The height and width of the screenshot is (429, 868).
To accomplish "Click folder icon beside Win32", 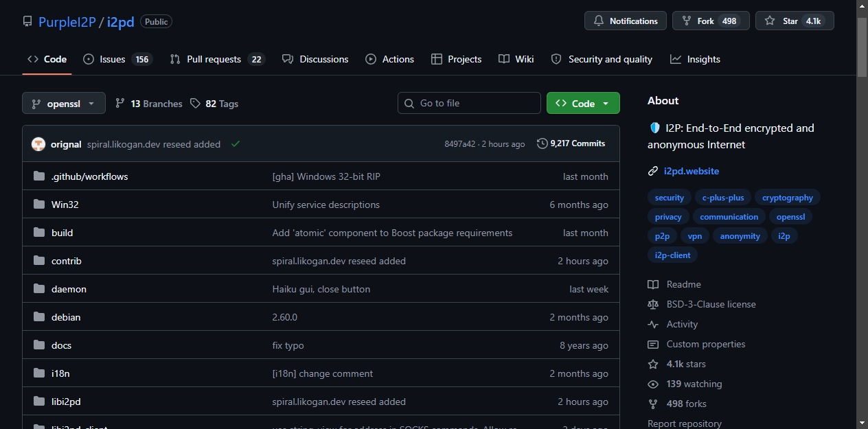I will [x=39, y=205].
